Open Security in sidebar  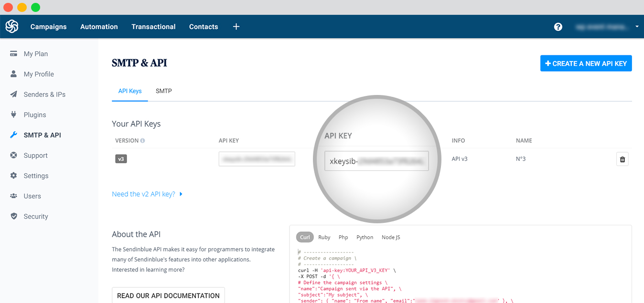(x=36, y=216)
